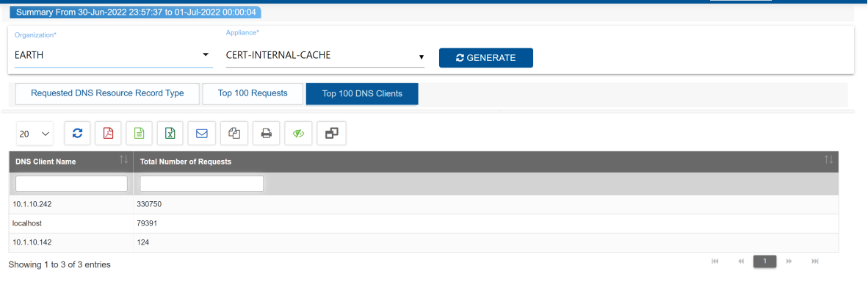
Task: Go to previous page of results
Action: (741, 261)
